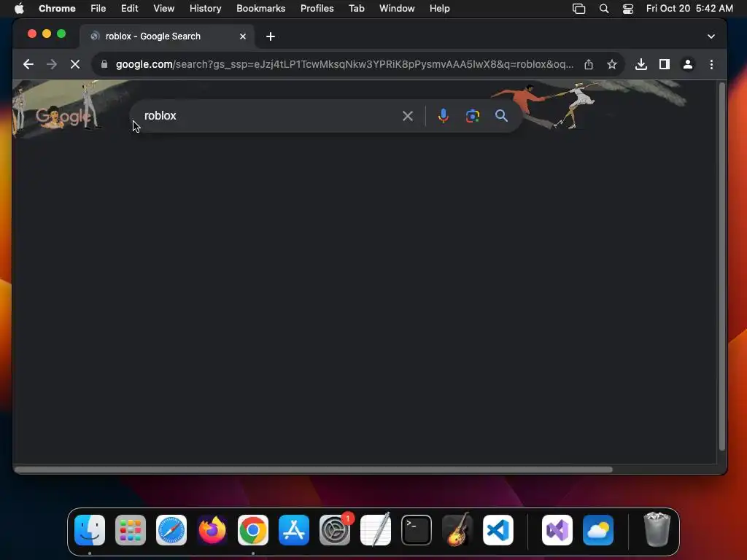Open the Chrome application menu

pyautogui.click(x=57, y=9)
